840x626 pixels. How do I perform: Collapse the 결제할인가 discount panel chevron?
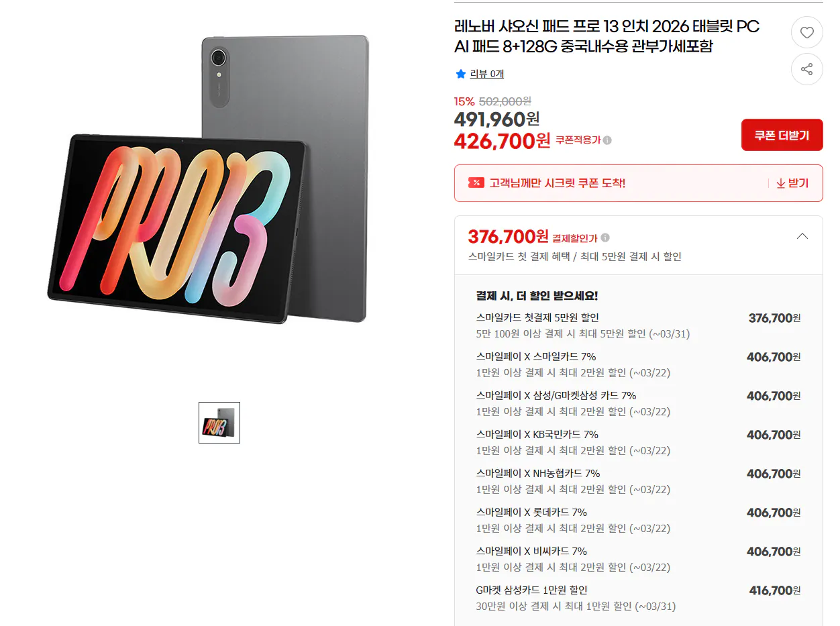pyautogui.click(x=802, y=236)
